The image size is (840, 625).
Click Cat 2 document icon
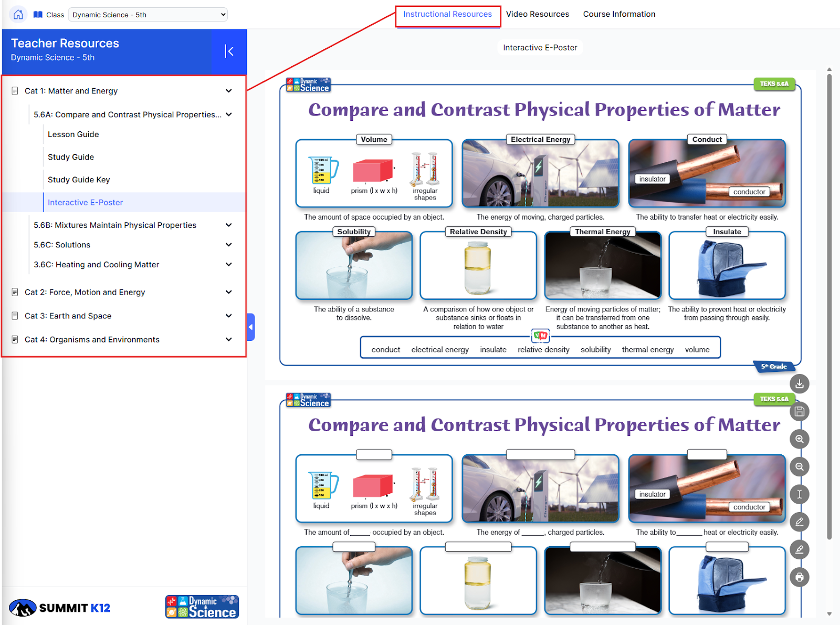(15, 292)
